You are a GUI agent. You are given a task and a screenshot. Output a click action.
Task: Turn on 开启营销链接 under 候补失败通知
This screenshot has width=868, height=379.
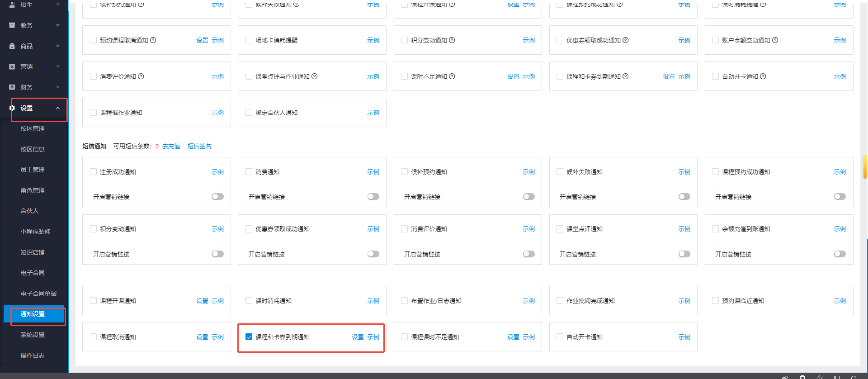(684, 197)
